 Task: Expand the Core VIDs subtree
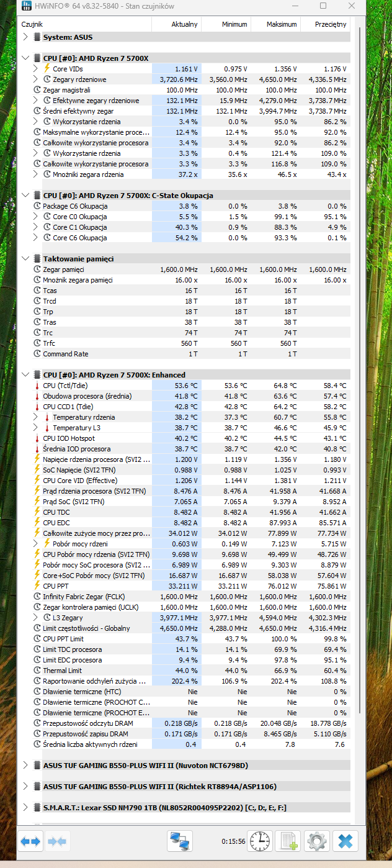[36, 69]
